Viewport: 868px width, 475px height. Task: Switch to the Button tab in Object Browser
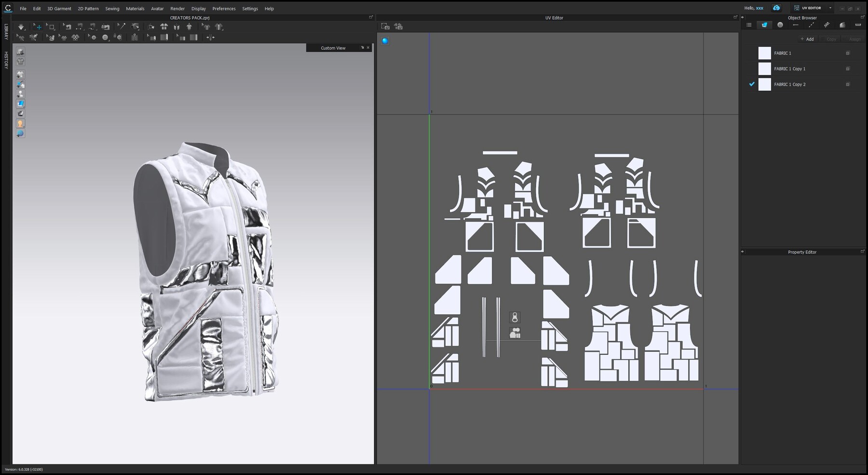(780, 25)
